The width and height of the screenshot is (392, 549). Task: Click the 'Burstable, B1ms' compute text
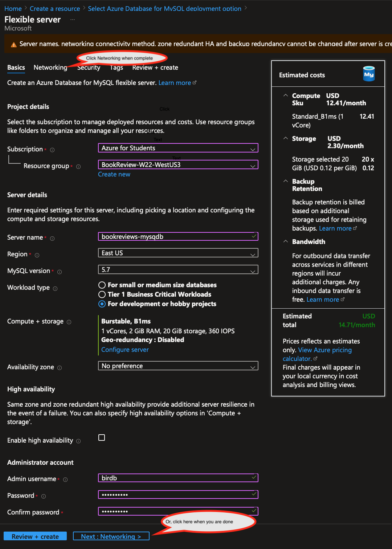coord(126,321)
